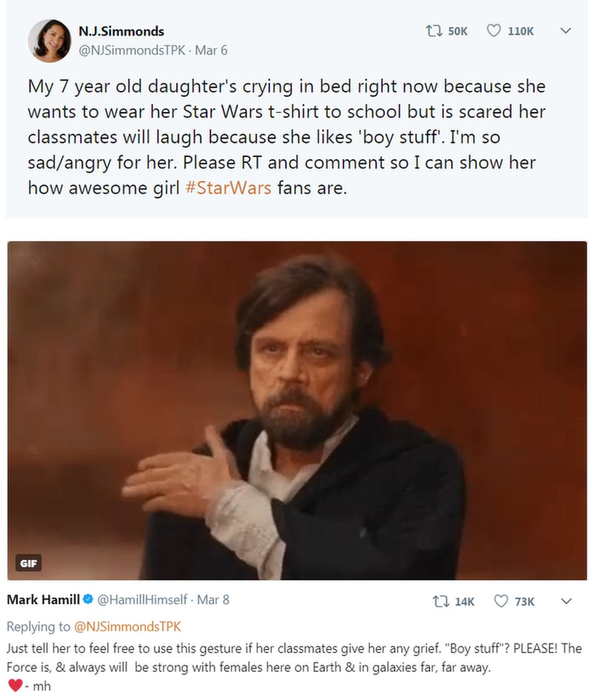Retweet Mark Hamill's reply
594x700 pixels.
click(442, 601)
